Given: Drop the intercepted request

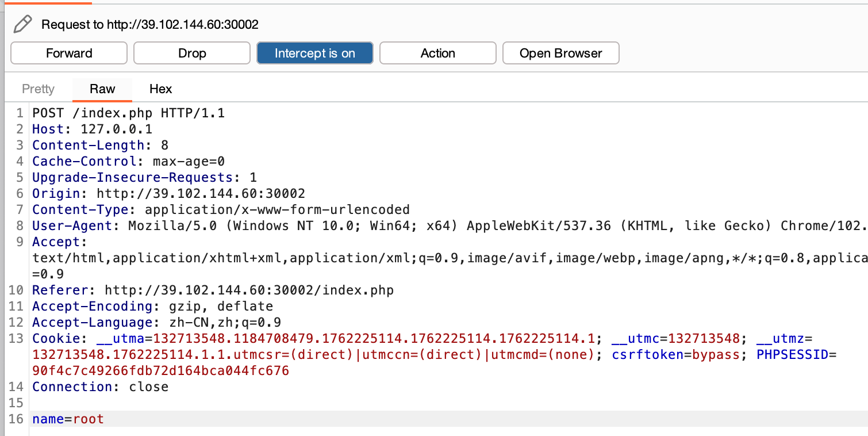Looking at the screenshot, I should point(192,53).
